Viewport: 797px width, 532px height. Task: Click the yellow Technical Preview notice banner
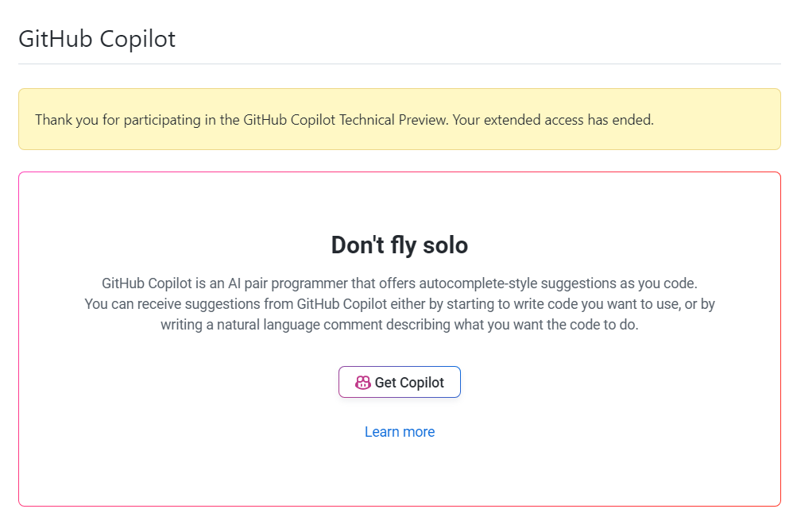399,119
